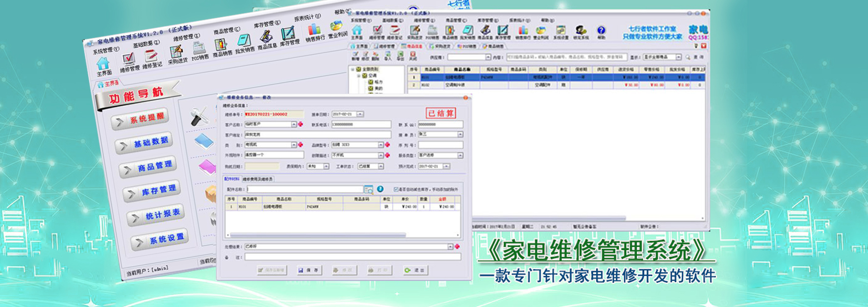Open the 接单员 dropdown in the repair dialog

tap(460, 134)
